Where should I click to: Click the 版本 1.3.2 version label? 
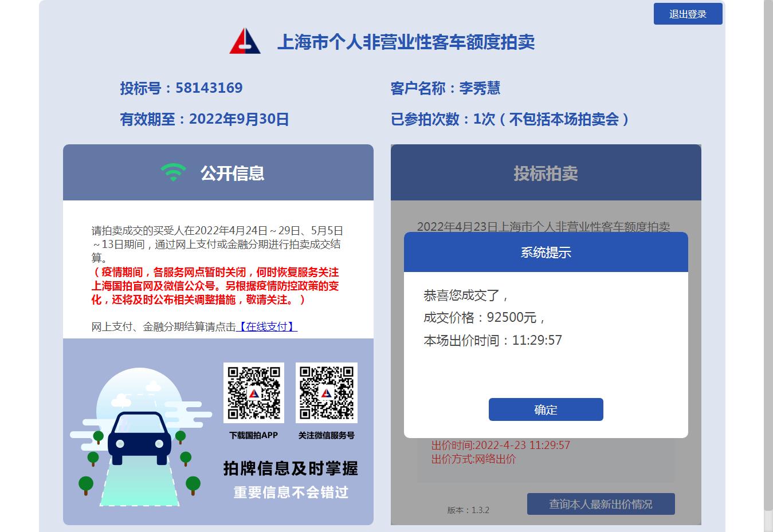pyautogui.click(x=468, y=510)
